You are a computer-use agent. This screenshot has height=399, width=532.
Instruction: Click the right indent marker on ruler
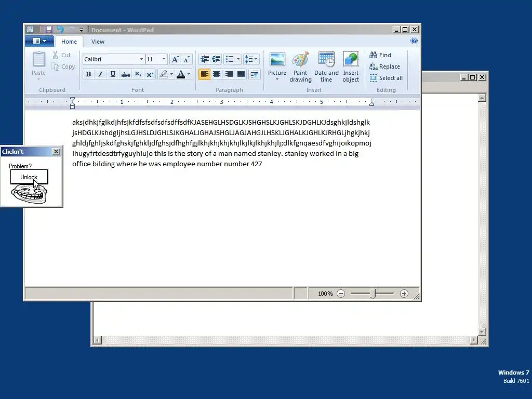371,103
